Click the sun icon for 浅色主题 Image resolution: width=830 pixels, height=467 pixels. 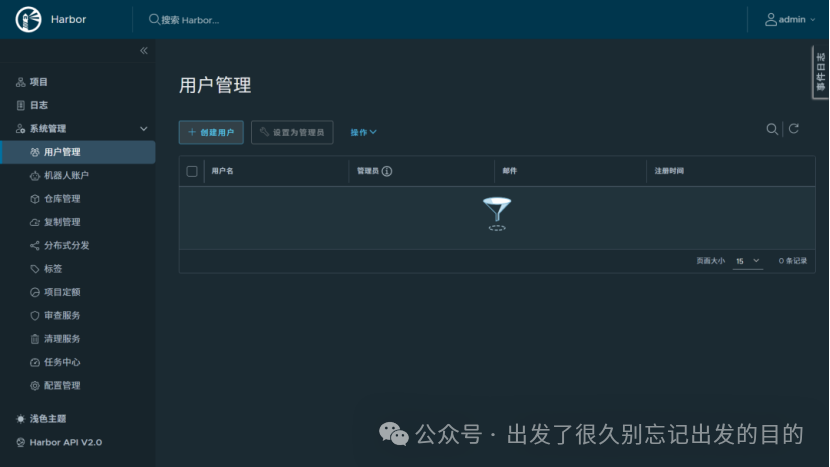(21, 419)
